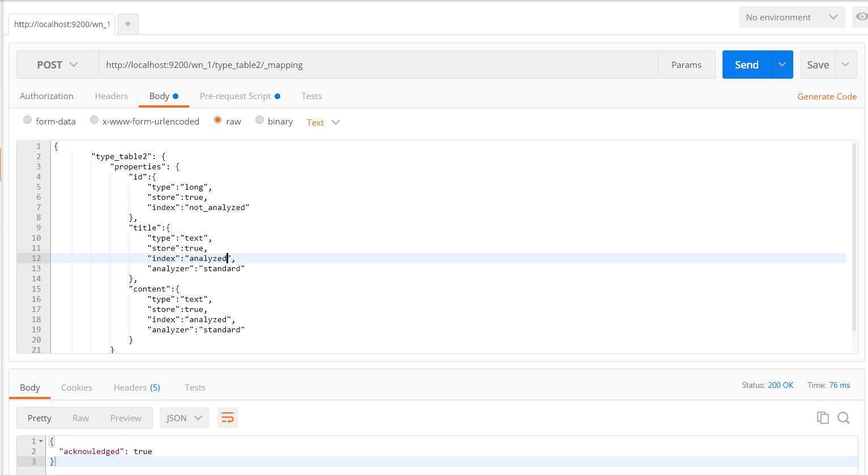Open the Save button dropdown arrow
Image resolution: width=868 pixels, height=475 pixels.
click(x=845, y=65)
